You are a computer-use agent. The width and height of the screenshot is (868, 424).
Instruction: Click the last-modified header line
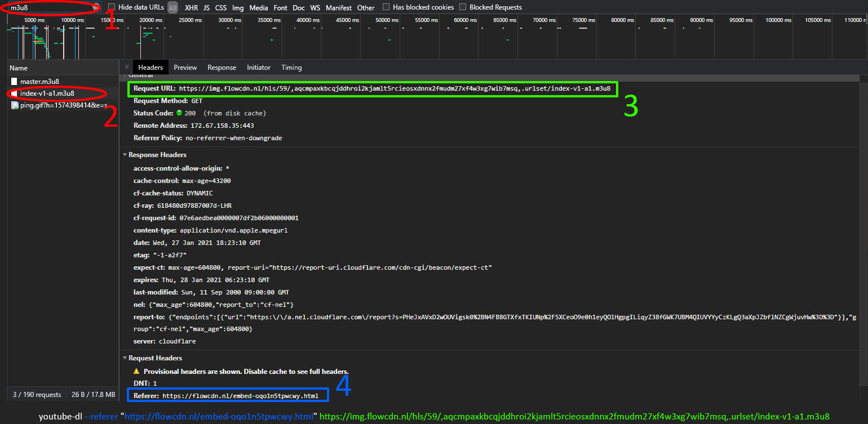[x=211, y=292]
